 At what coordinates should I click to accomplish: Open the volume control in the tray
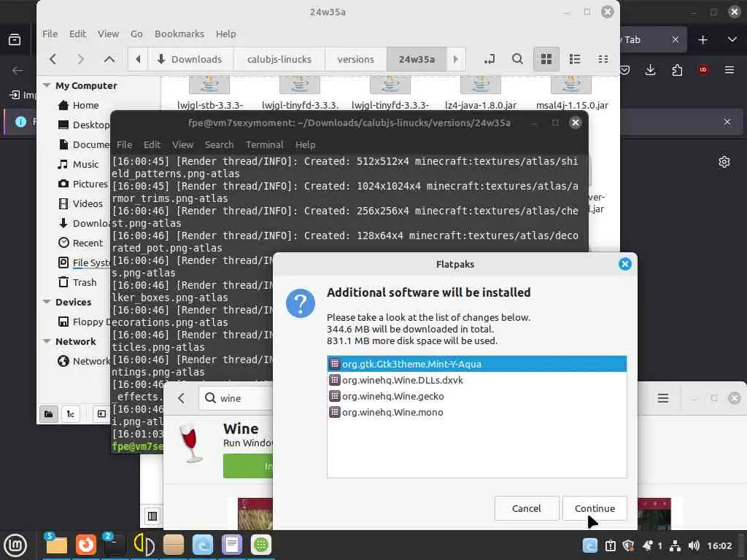[694, 545]
